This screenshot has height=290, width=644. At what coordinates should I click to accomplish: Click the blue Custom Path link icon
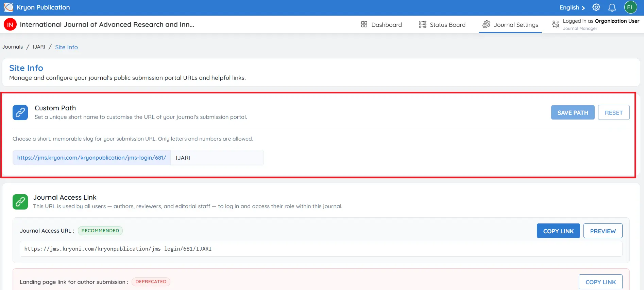[x=20, y=112]
